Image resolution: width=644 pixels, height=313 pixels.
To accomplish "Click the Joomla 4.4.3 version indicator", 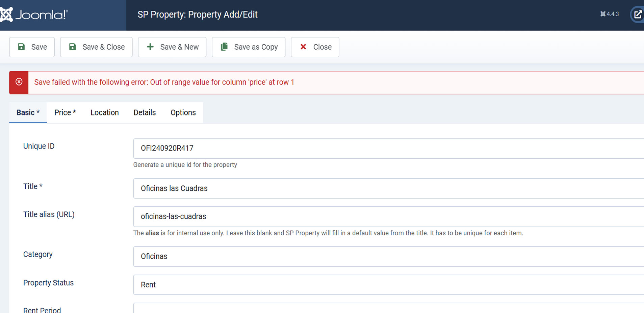I will tap(610, 14).
